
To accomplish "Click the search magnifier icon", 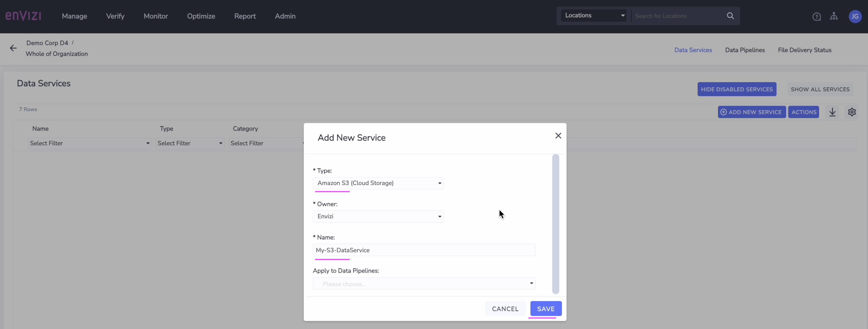I will point(730,16).
